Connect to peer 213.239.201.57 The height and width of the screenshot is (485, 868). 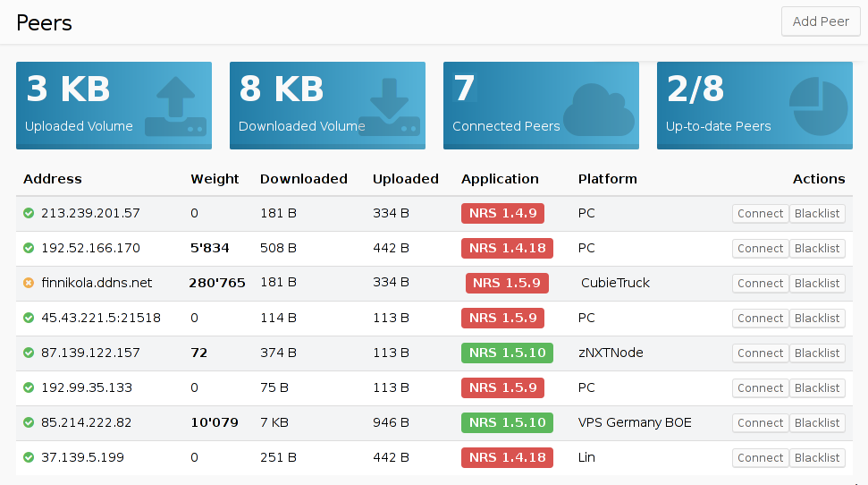(x=760, y=213)
